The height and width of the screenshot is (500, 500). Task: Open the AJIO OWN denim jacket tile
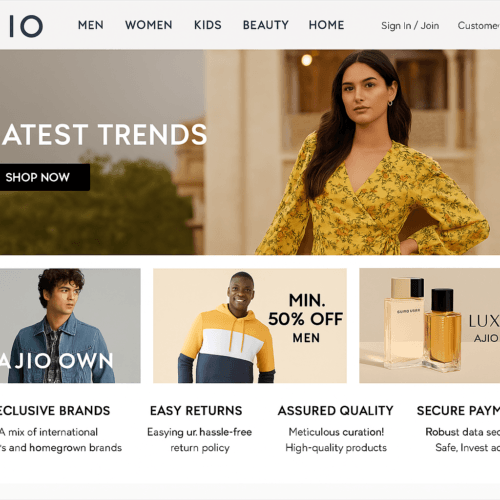(70, 326)
